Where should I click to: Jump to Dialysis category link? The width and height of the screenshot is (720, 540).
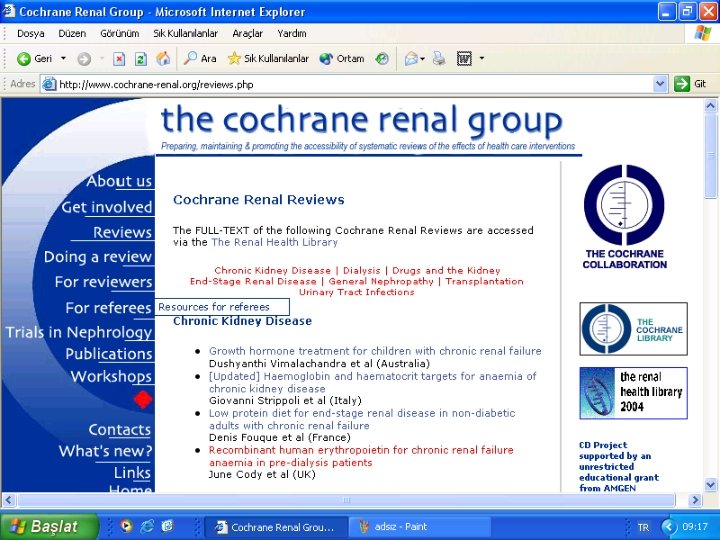pyautogui.click(x=362, y=270)
